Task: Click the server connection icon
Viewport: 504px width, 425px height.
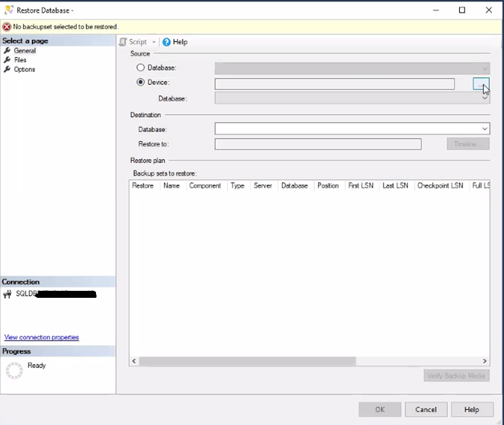Action: pos(8,294)
